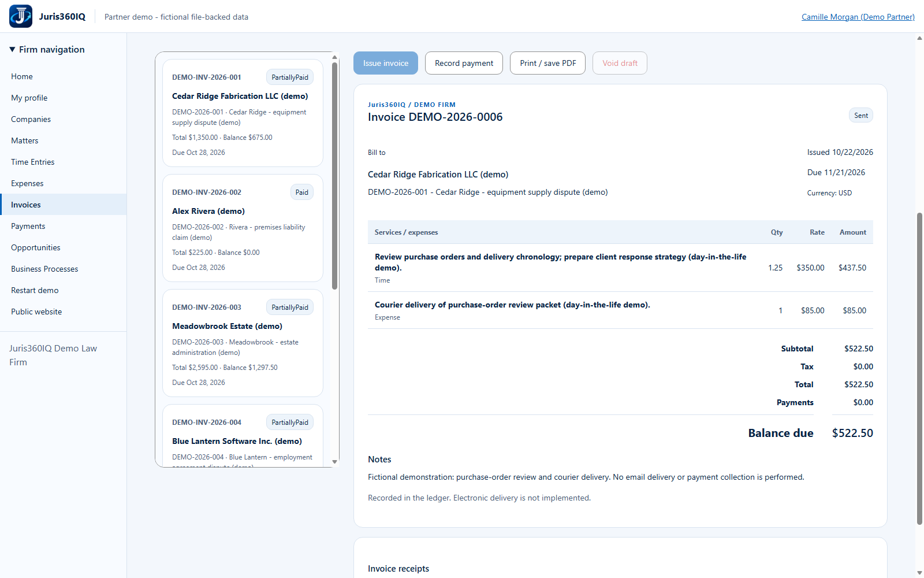Click 'Total $1,350.00 · Balance $675.00' text

tap(222, 138)
